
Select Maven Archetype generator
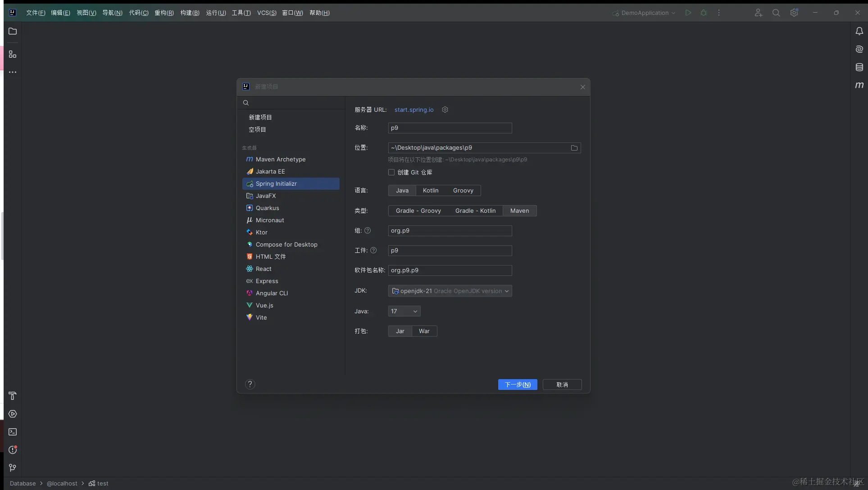tap(291, 159)
